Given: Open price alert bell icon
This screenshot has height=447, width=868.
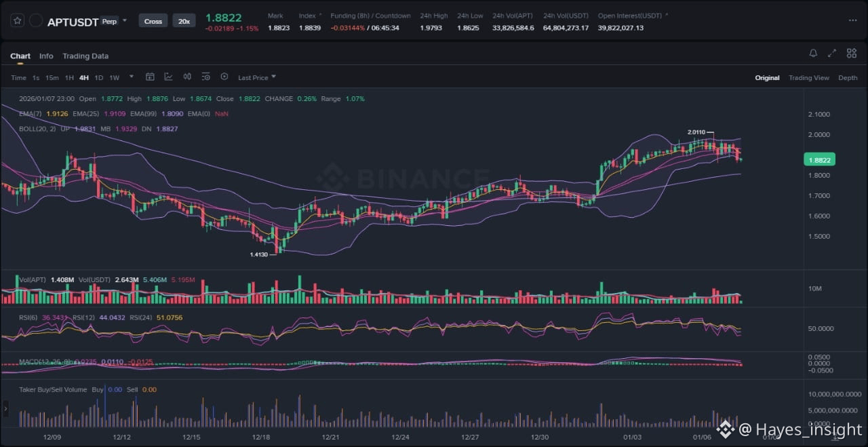Looking at the screenshot, I should 813,54.
